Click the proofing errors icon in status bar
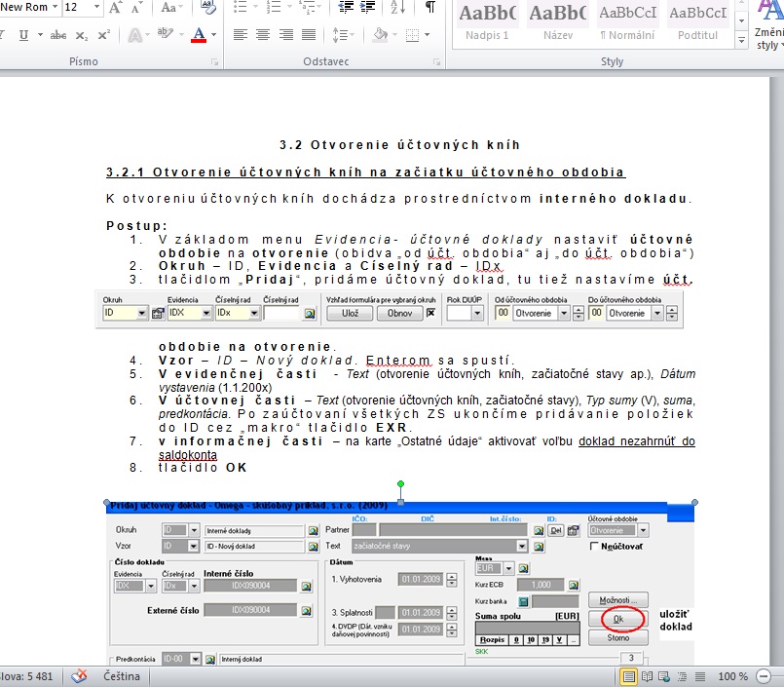784x688 pixels. [79, 676]
